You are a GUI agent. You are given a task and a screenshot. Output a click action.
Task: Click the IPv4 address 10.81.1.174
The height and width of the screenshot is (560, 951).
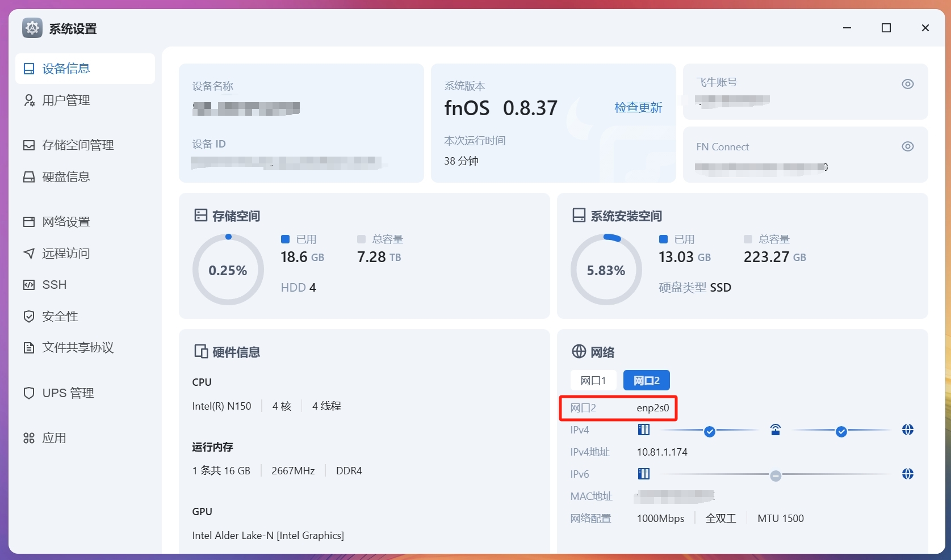[662, 452]
